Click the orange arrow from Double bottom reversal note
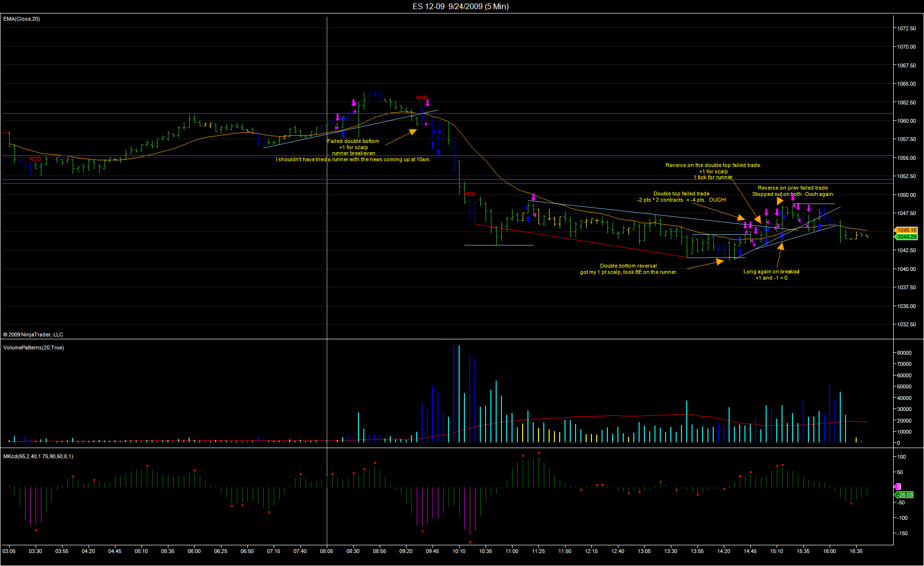This screenshot has width=924, height=566. (705, 264)
